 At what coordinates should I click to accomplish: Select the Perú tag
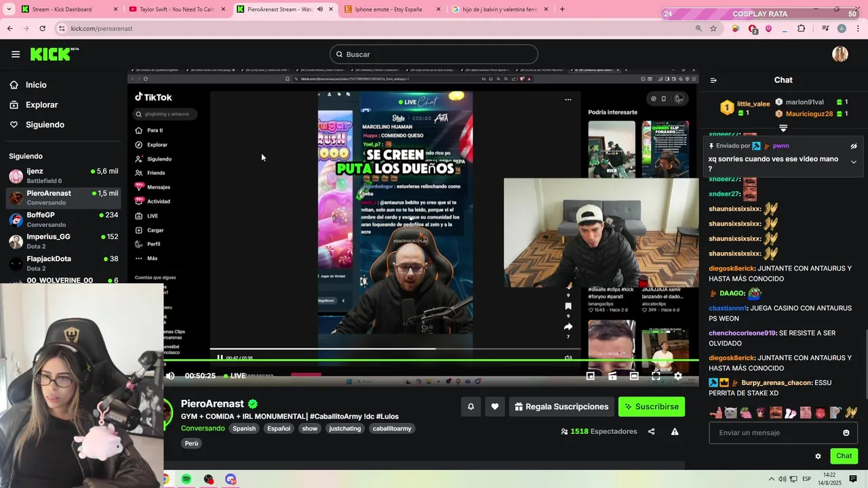coord(192,443)
